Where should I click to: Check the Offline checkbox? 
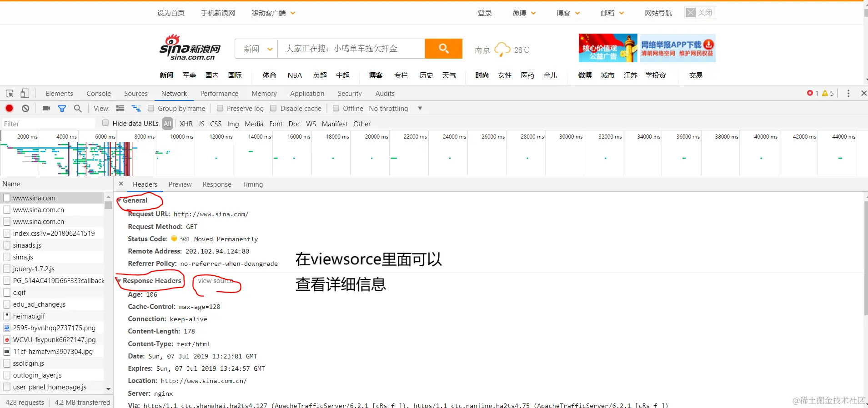pos(336,108)
